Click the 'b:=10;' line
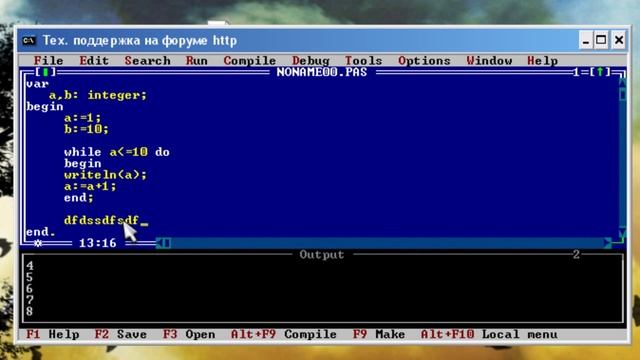This screenshot has height=360, width=640. point(86,129)
